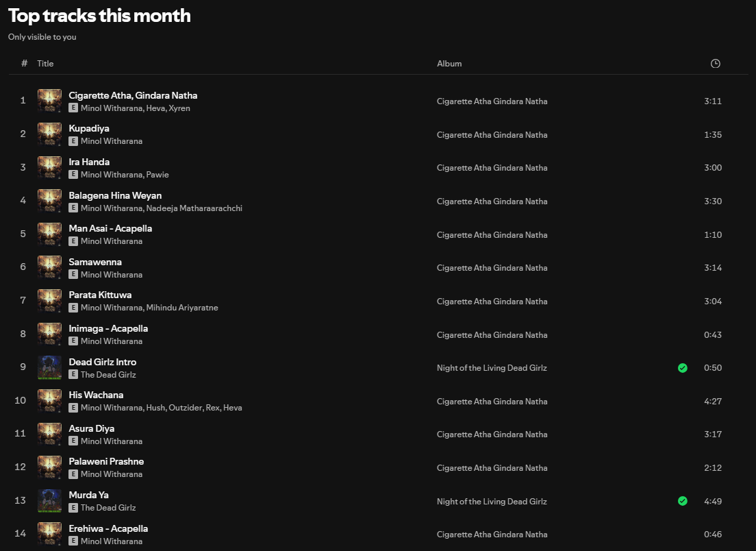Open Night of the Living Dead Girlz album for track 9
The image size is (756, 551).
[x=492, y=368]
